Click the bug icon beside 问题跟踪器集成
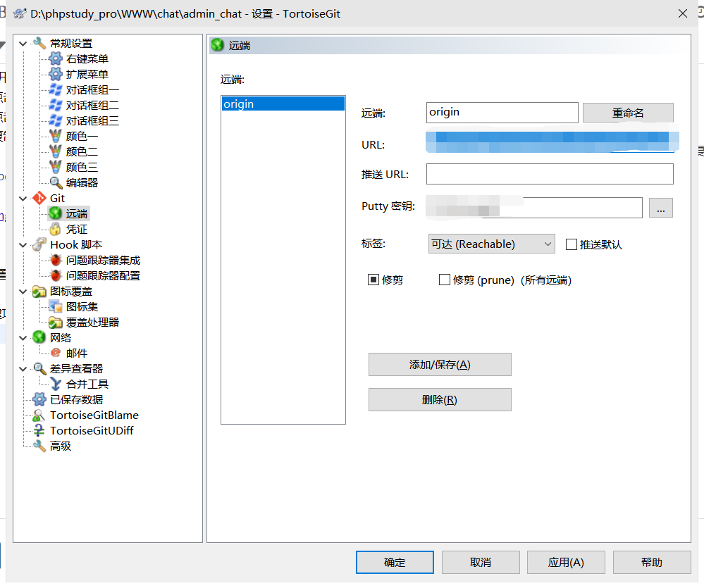 tap(55, 260)
